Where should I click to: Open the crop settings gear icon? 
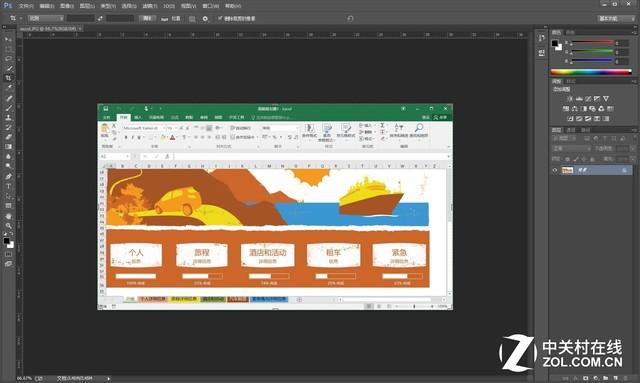(205, 18)
